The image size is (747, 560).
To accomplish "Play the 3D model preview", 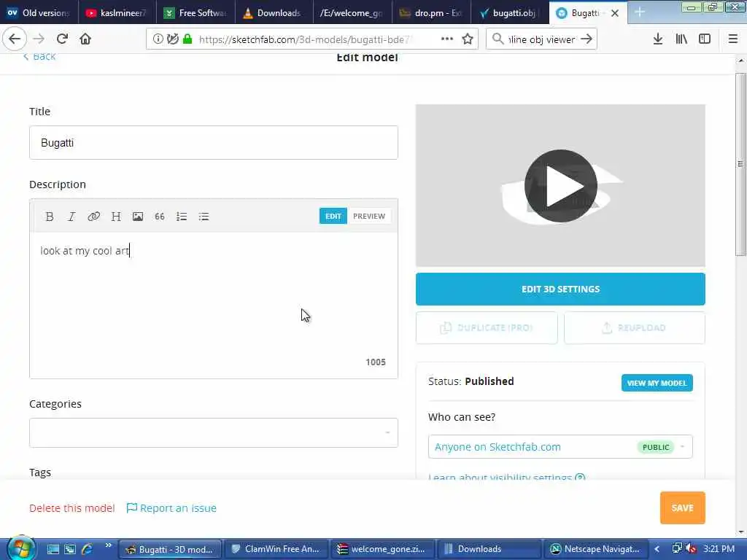I will tap(561, 186).
